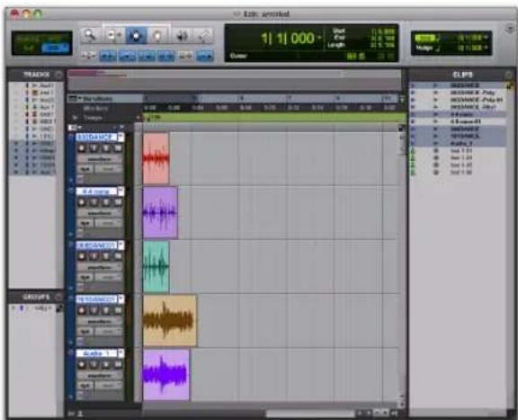The image size is (518, 420).
Task: Open the Tracks list menu button
Action: pos(58,75)
